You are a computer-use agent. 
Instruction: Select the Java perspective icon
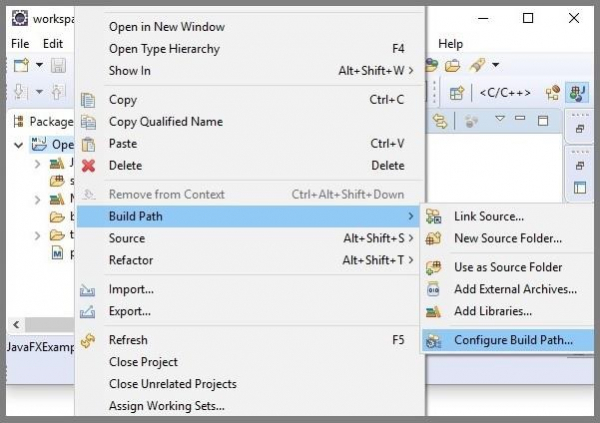577,93
